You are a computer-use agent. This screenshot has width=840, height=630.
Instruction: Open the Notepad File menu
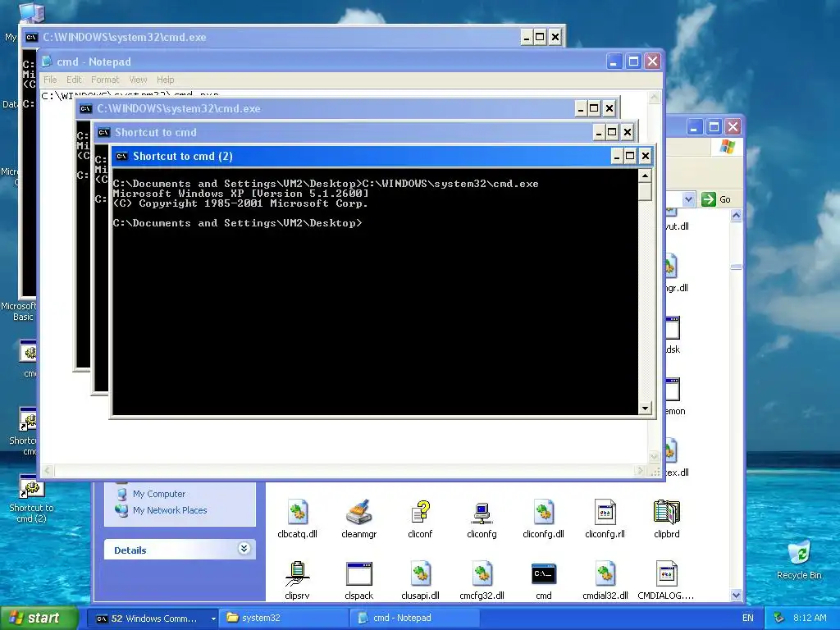(50, 80)
